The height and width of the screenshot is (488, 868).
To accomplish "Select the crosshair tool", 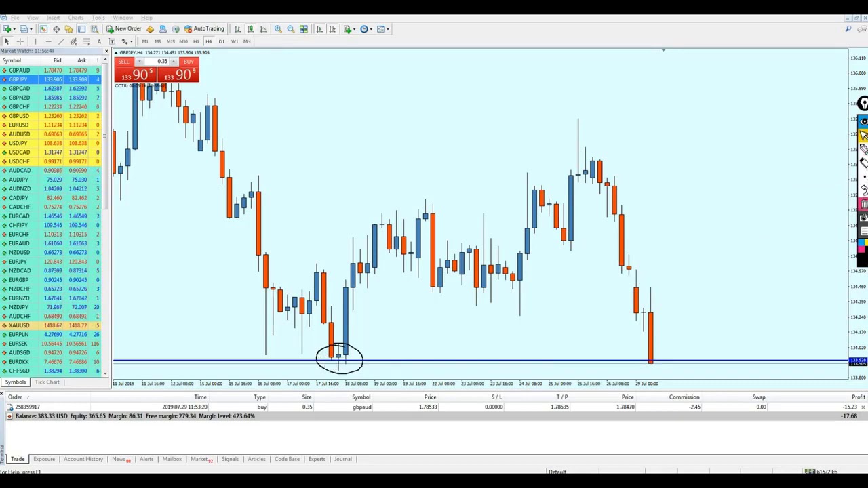I will (x=20, y=41).
